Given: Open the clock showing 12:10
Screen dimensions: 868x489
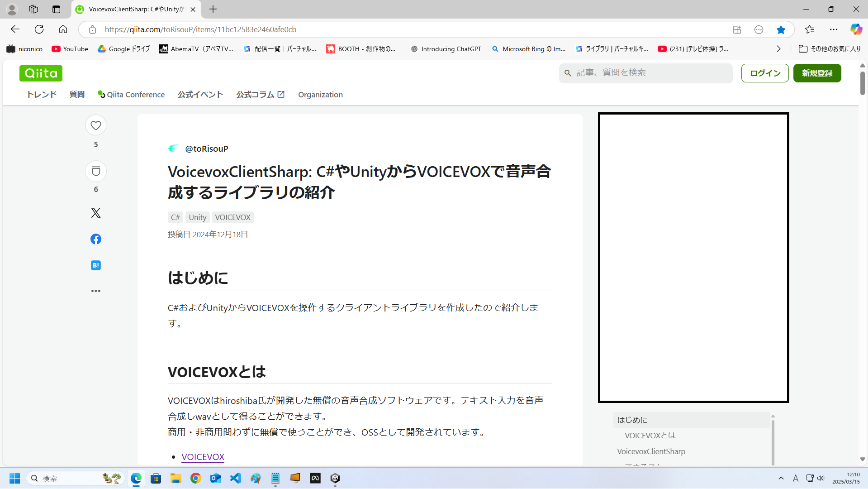Looking at the screenshot, I should (x=846, y=478).
